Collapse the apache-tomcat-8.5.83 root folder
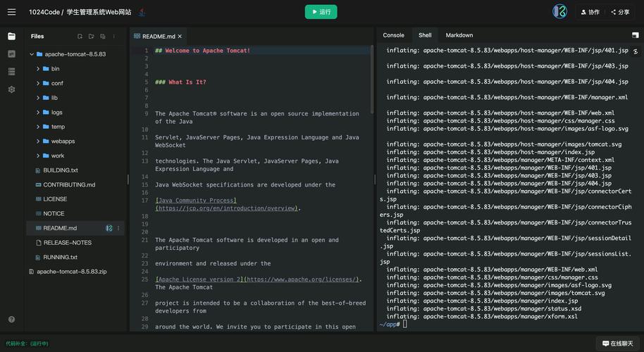The width and height of the screenshot is (644, 352). (32, 54)
